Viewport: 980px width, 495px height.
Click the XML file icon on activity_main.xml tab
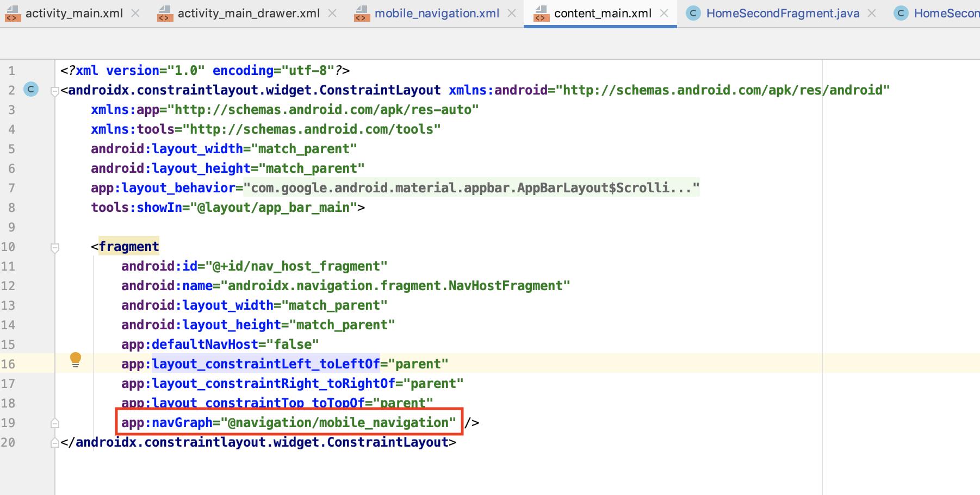click(x=13, y=14)
